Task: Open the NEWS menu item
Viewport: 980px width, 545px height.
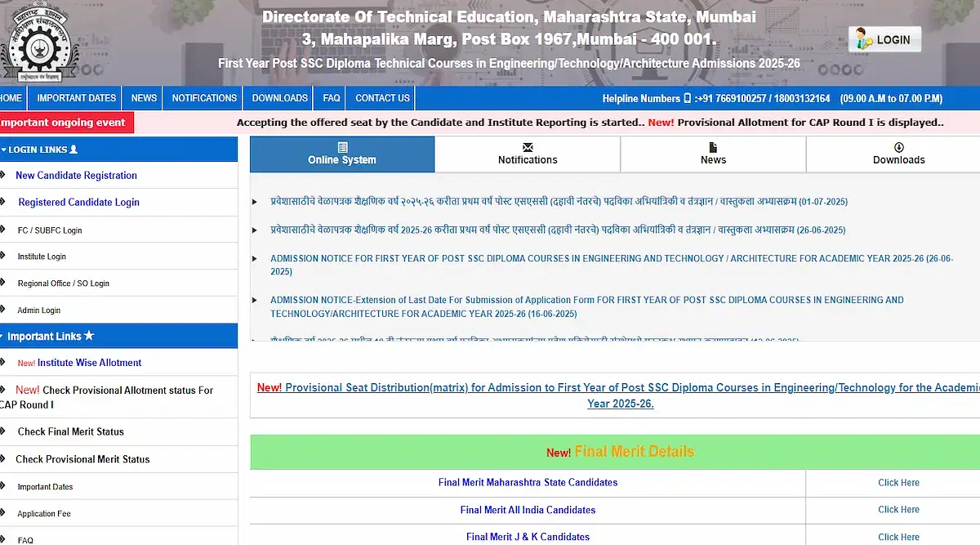Action: pyautogui.click(x=144, y=98)
